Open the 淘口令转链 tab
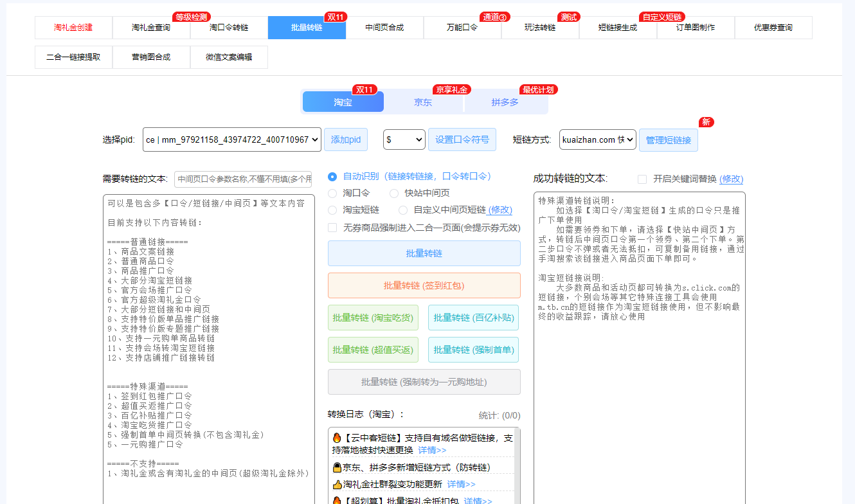This screenshot has width=855, height=504. tap(229, 28)
